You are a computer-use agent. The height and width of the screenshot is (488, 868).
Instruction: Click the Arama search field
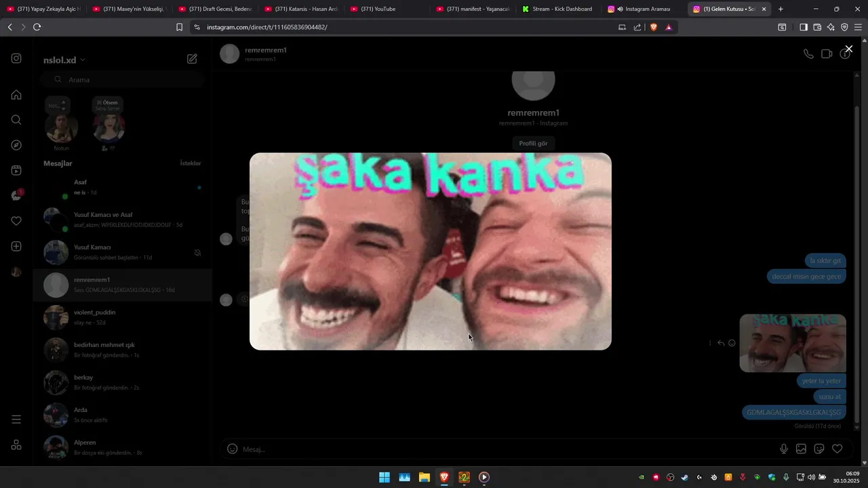pos(122,79)
